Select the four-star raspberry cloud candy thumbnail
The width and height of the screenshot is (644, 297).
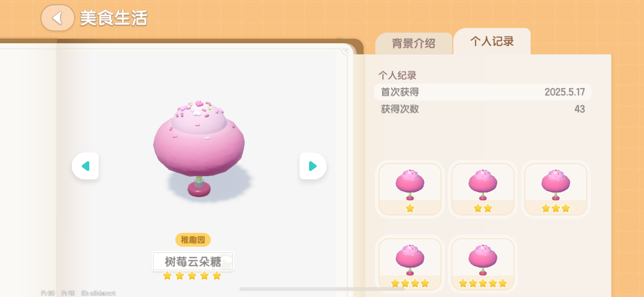click(410, 264)
